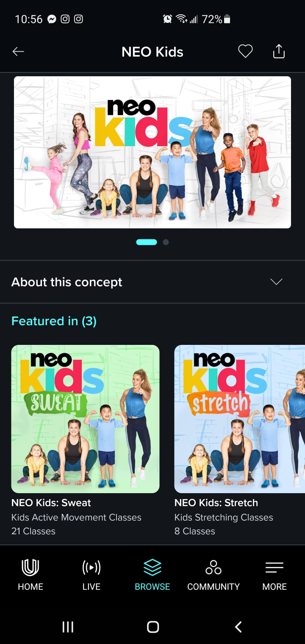
Task: Tap the NEO Kids hero banner image
Action: 152,153
